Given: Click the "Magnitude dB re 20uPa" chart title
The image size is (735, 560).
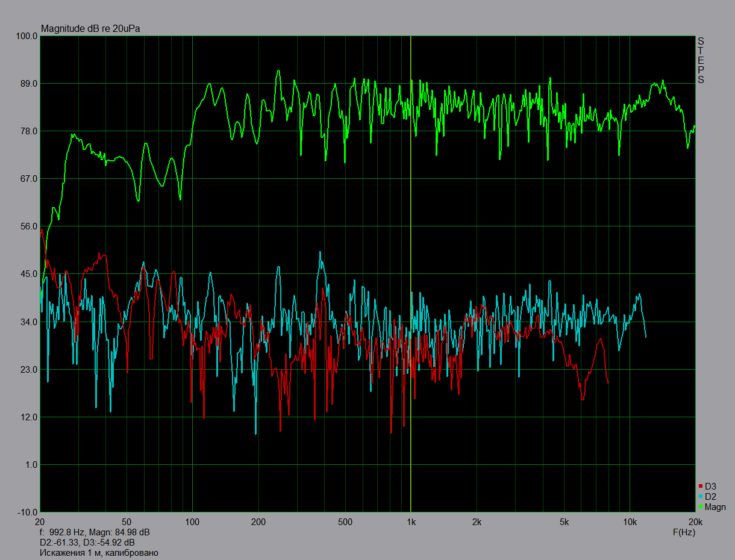Looking at the screenshot, I should [90, 29].
